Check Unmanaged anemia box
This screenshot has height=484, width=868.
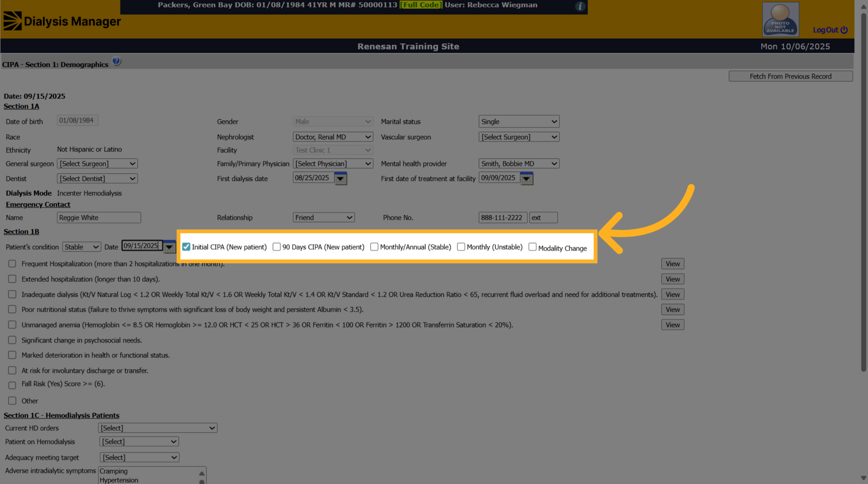12,325
